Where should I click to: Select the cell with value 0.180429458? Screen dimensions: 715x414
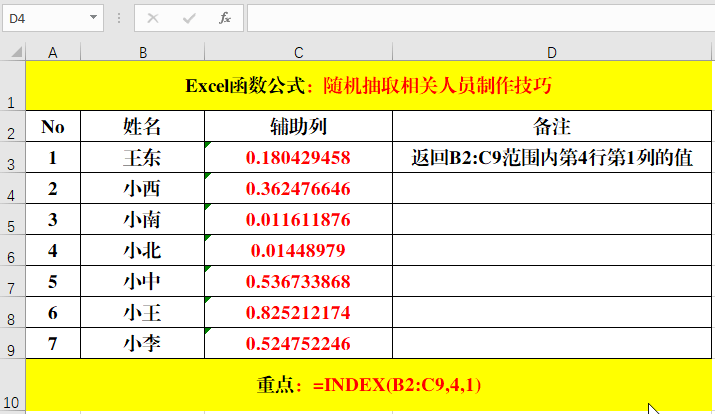[298, 158]
